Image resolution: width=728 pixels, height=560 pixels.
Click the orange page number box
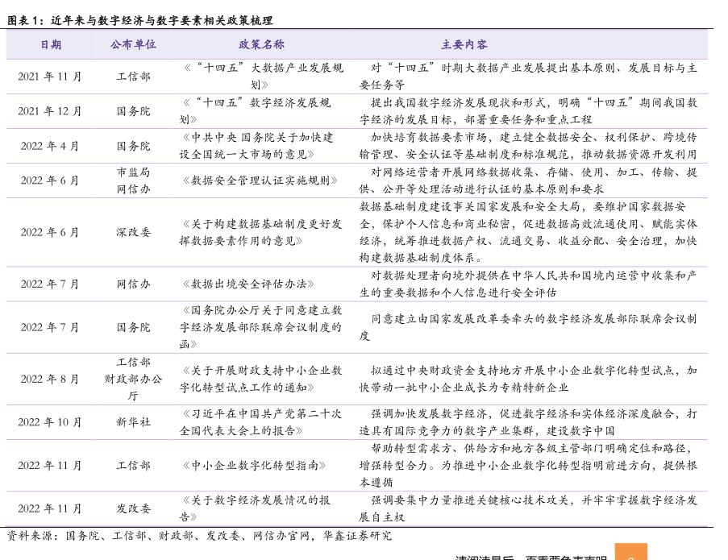coord(630,554)
